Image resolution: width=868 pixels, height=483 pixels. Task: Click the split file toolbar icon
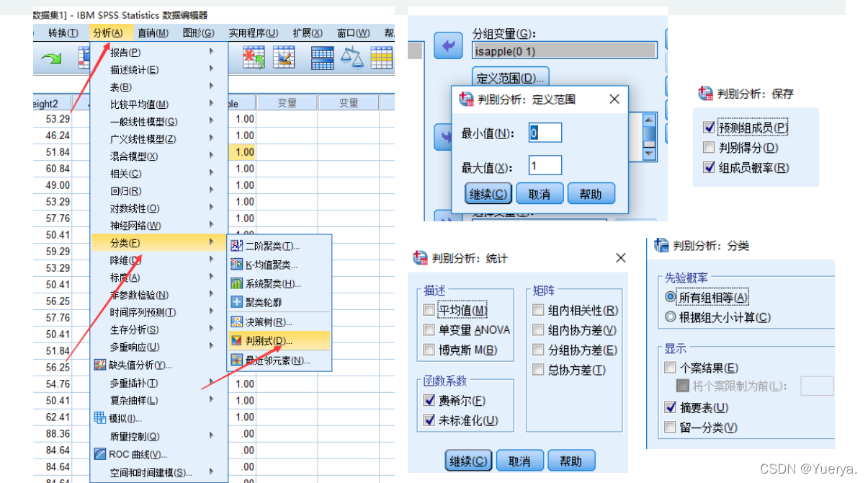322,57
